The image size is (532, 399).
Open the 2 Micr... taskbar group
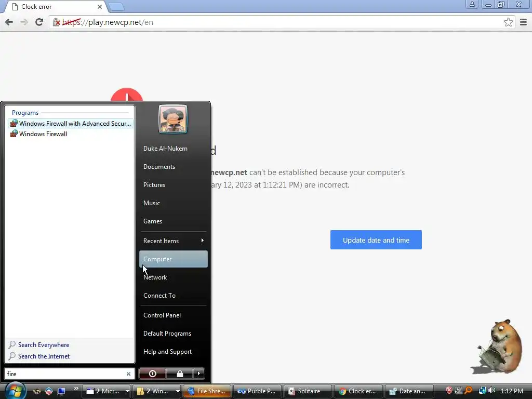pos(107,391)
